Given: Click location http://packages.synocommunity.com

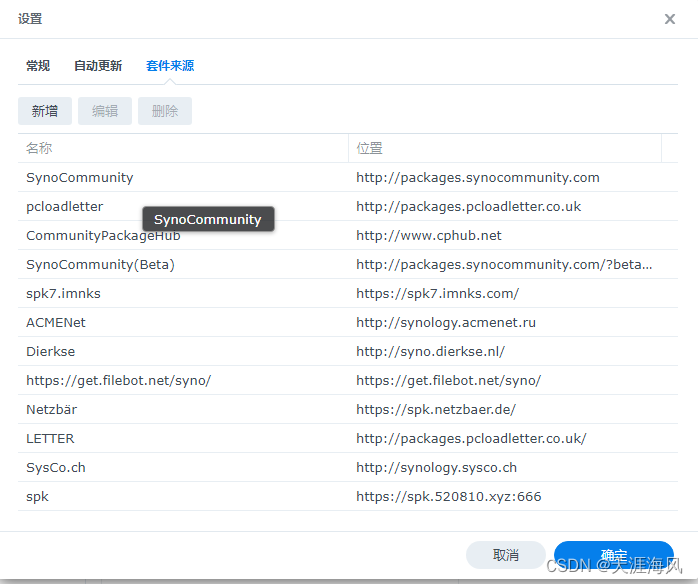Looking at the screenshot, I should pyautogui.click(x=478, y=178).
